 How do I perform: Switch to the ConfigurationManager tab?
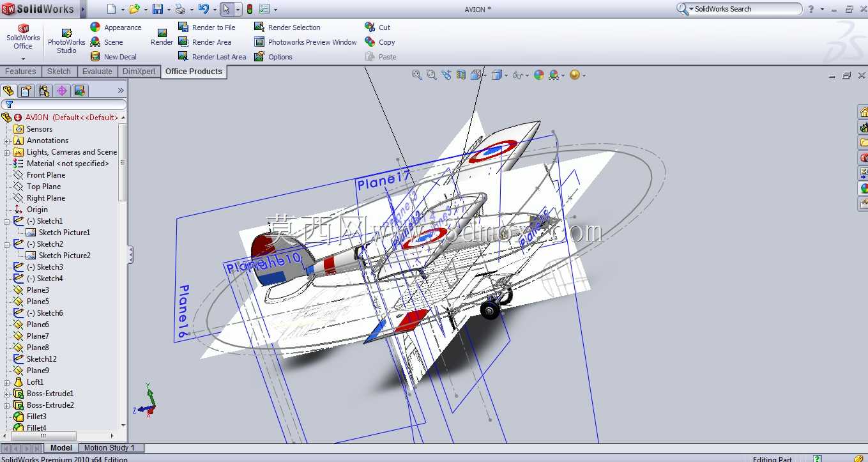pos(44,91)
